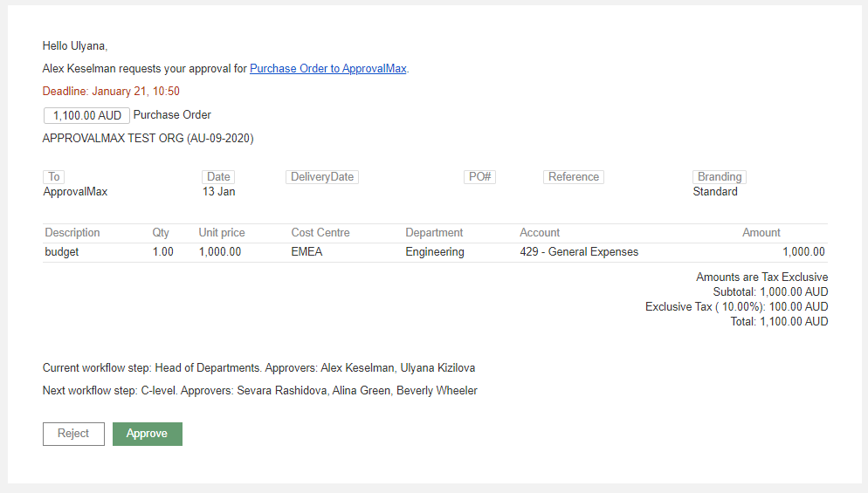
Task: Click the Current workflow step line
Action: 258,368
